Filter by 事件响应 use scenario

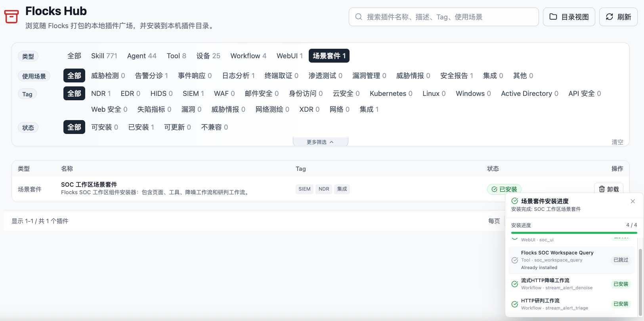click(195, 76)
